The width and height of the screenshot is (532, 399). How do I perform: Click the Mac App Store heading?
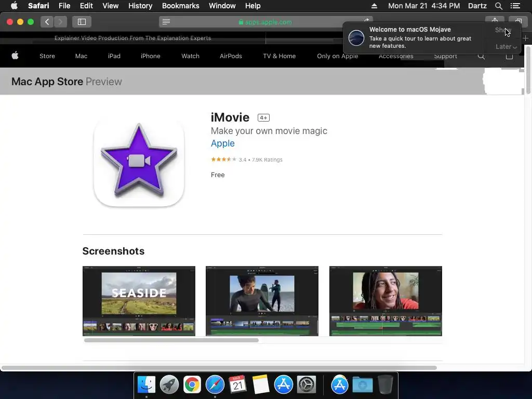47,82
